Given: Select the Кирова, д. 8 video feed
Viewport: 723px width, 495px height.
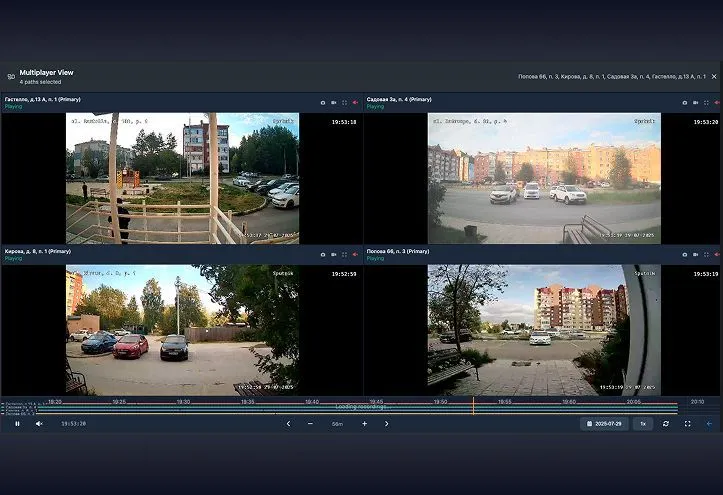Looking at the screenshot, I should coord(182,330).
